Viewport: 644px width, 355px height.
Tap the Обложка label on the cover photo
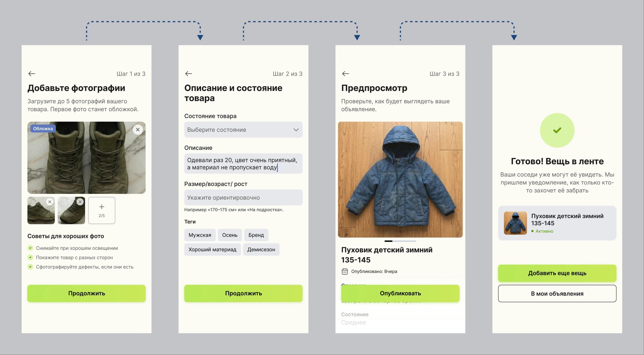43,128
